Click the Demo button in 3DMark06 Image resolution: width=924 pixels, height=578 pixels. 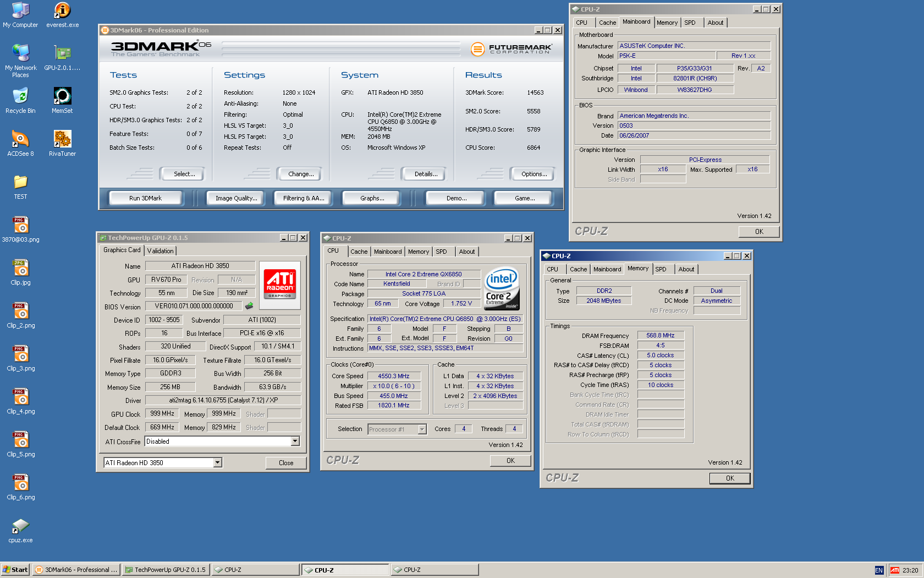457,198
